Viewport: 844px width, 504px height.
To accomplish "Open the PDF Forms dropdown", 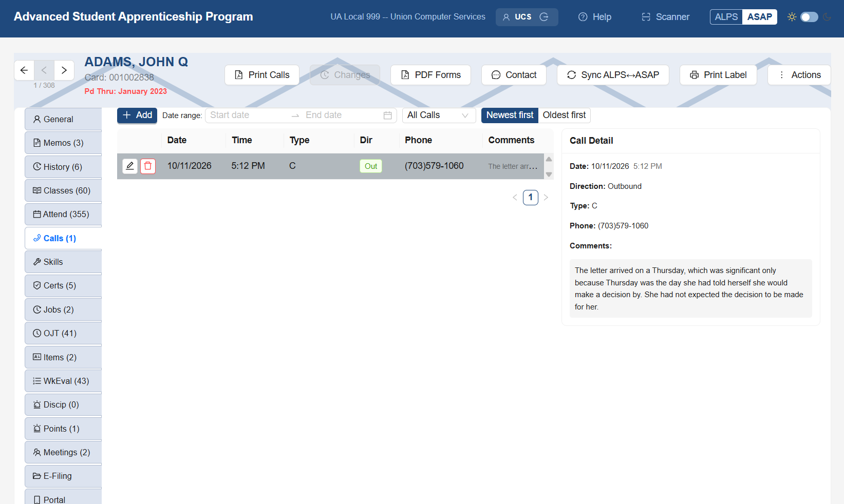I will pos(430,75).
